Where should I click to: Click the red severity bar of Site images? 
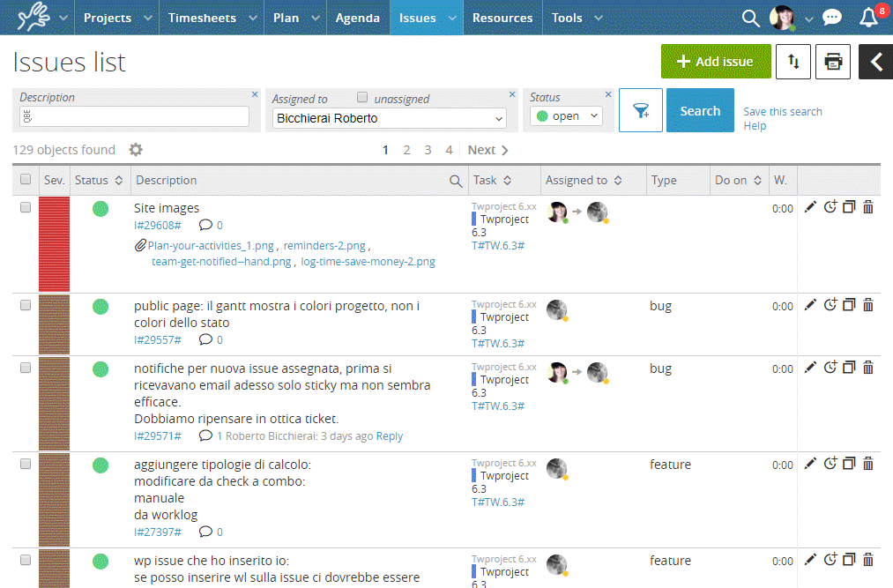point(54,243)
